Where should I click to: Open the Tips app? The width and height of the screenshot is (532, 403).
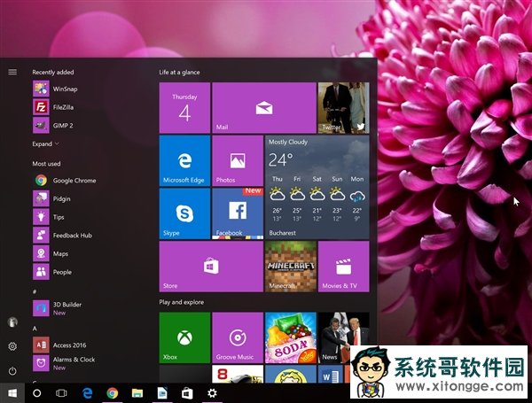pos(49,217)
